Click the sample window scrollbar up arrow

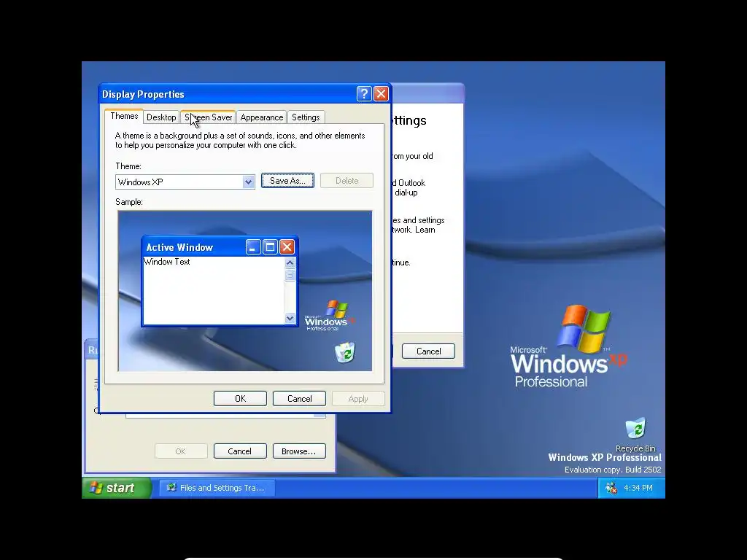[290, 262]
